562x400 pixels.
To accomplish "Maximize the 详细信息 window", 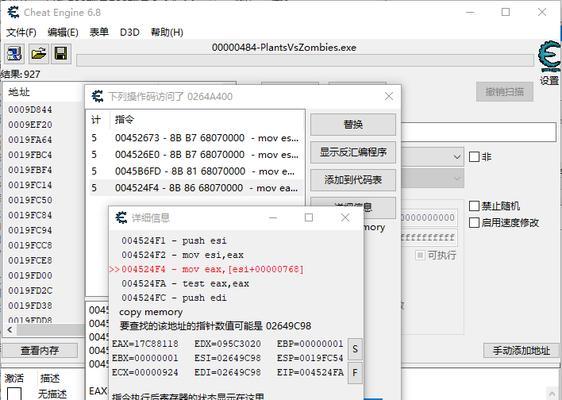I will point(309,218).
